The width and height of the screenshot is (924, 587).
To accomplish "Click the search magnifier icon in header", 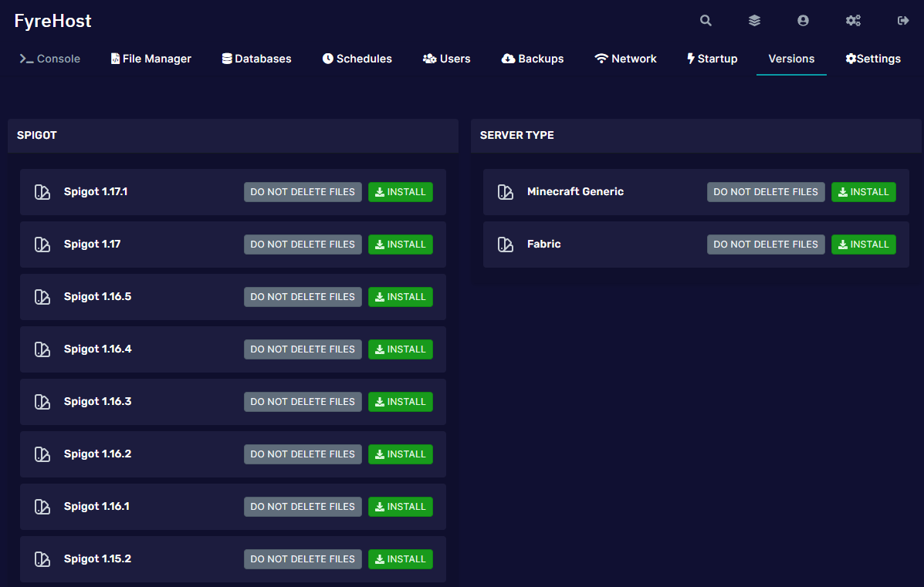I will click(706, 21).
